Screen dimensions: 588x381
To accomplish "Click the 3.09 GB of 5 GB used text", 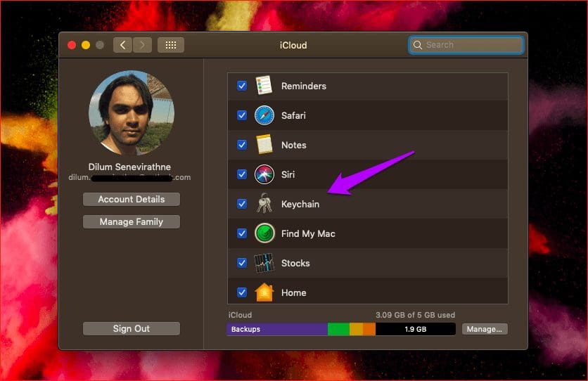I will tap(415, 315).
